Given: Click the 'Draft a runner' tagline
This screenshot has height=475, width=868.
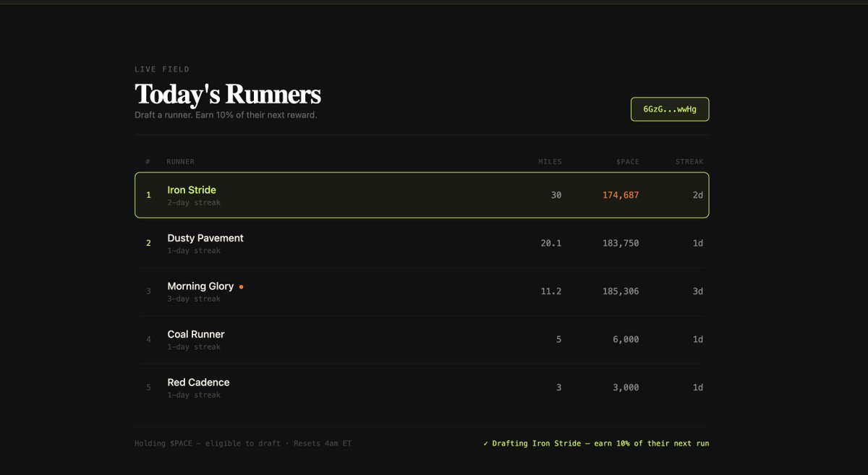Looking at the screenshot, I should (x=226, y=115).
